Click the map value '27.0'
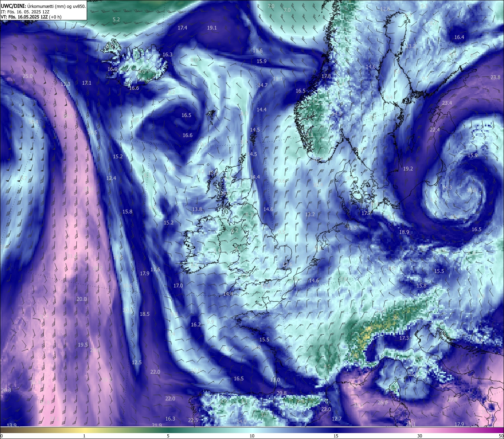This screenshot has height=439, width=504. (x=452, y=400)
